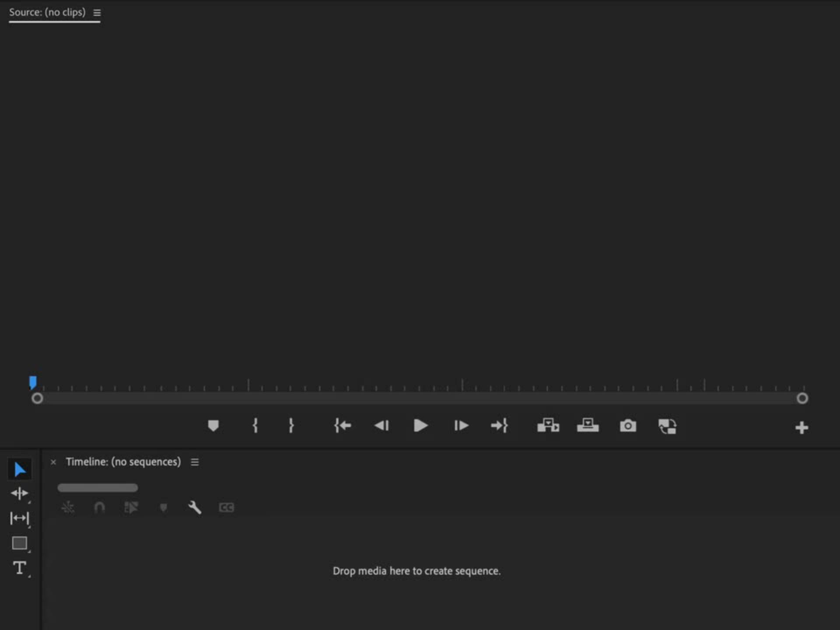This screenshot has height=630, width=840.
Task: Click the Mark Out bracket
Action: 291,426
